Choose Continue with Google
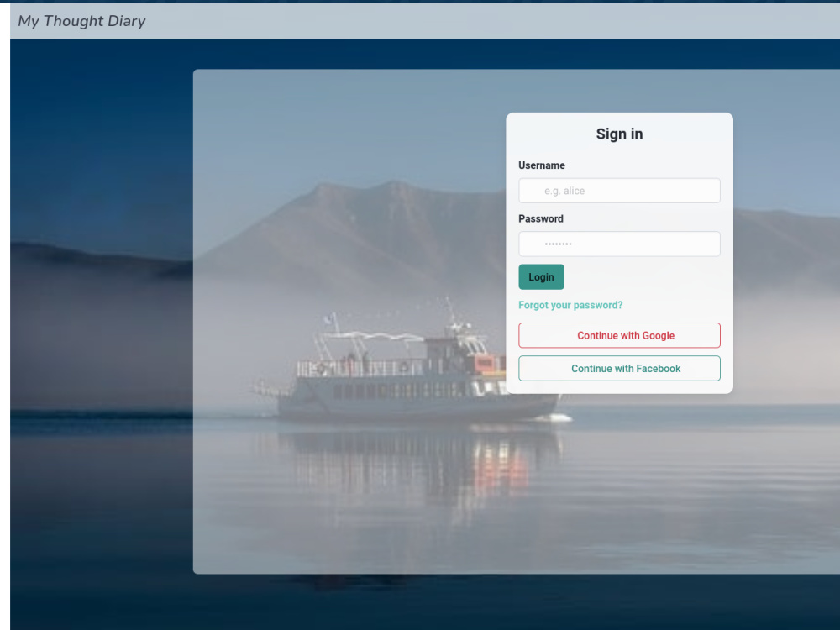Viewport: 840px width, 630px height. [x=619, y=335]
